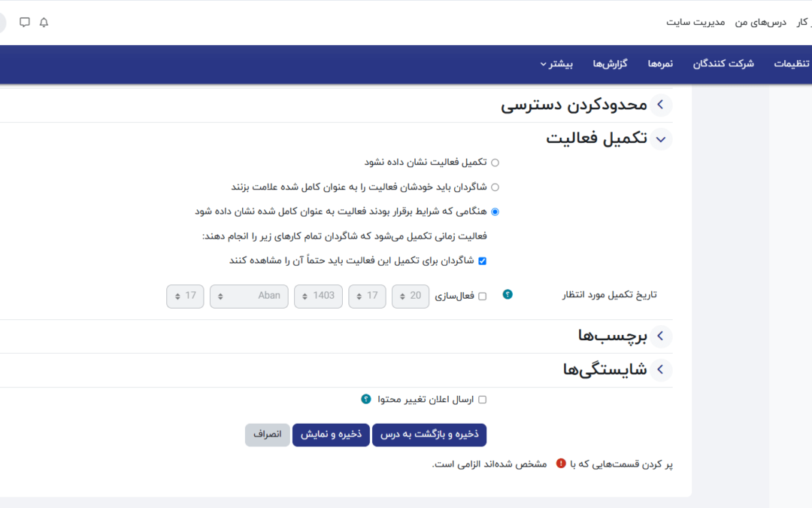
Task: Enable the فعال‌سازی expected completion date checkbox
Action: [x=483, y=297]
